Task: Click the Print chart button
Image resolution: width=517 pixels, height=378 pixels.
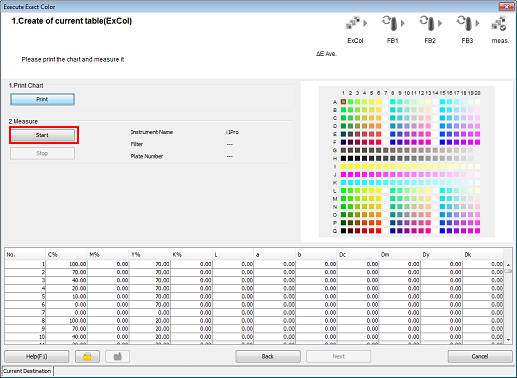Action: coord(42,99)
